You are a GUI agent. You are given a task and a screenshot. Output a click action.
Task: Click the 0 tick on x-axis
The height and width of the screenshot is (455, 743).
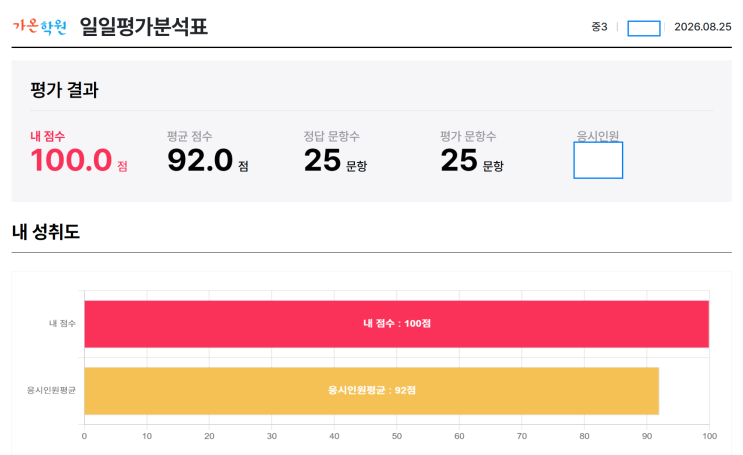84,436
